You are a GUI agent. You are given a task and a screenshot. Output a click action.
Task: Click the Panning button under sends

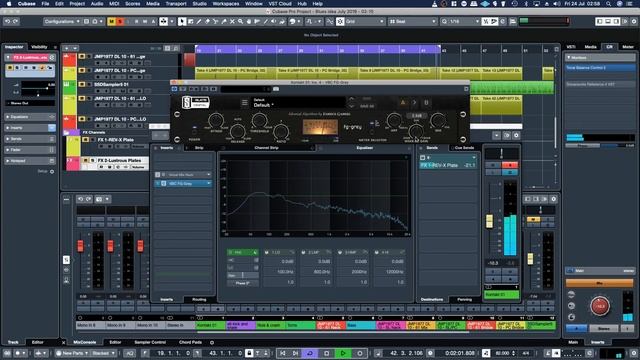tap(464, 300)
